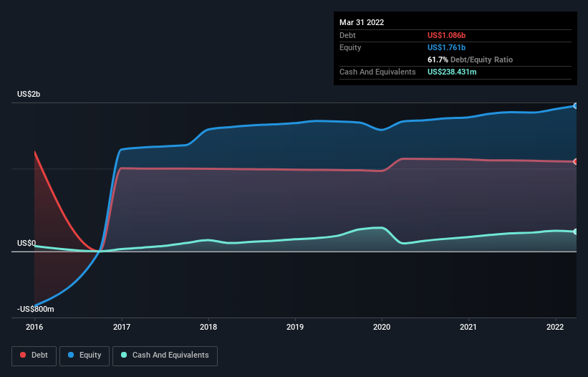Click the US$1.761b equity value

click(446, 47)
